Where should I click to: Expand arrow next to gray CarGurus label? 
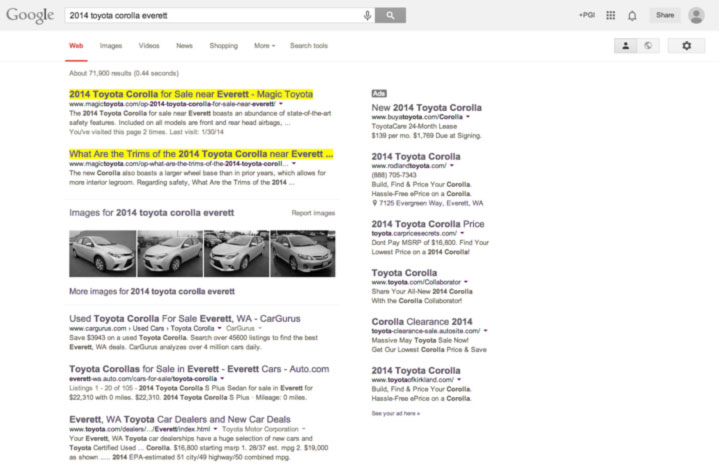pos(260,328)
